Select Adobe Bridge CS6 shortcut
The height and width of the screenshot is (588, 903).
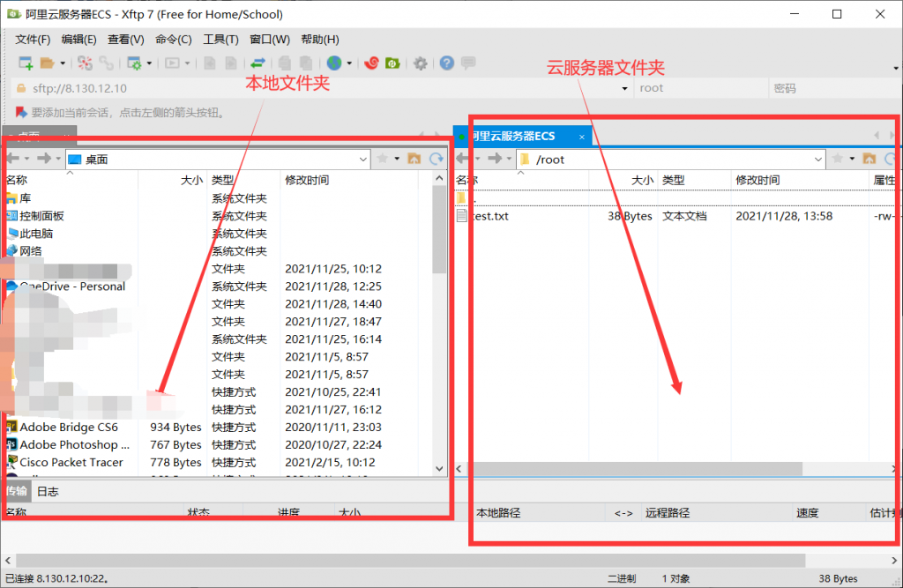tap(69, 427)
